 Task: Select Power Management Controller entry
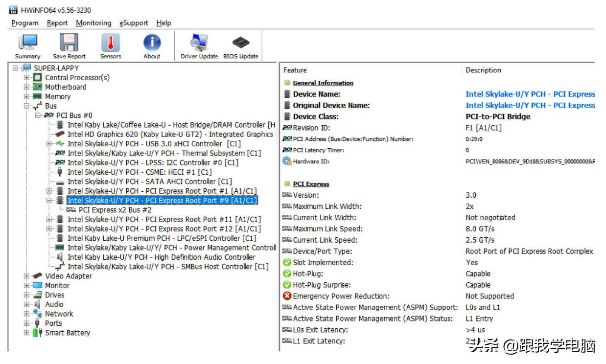(x=171, y=248)
